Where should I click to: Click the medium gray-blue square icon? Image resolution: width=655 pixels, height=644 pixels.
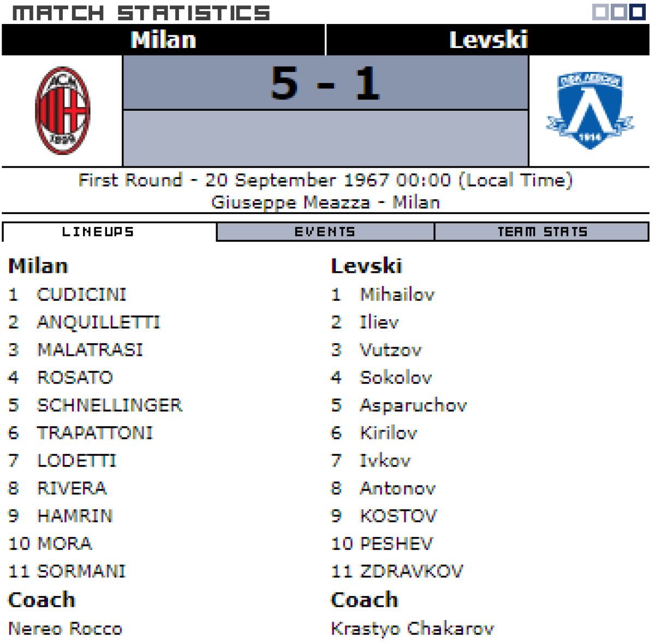619,12
